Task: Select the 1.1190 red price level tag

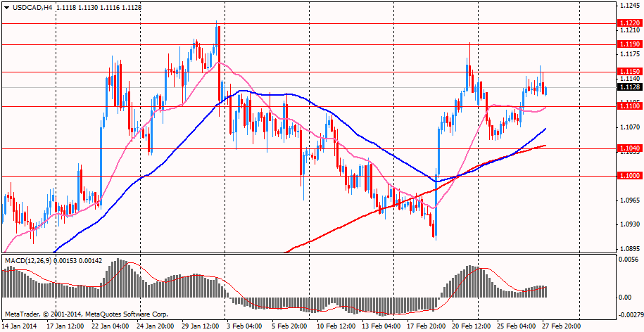Action: [x=628, y=44]
